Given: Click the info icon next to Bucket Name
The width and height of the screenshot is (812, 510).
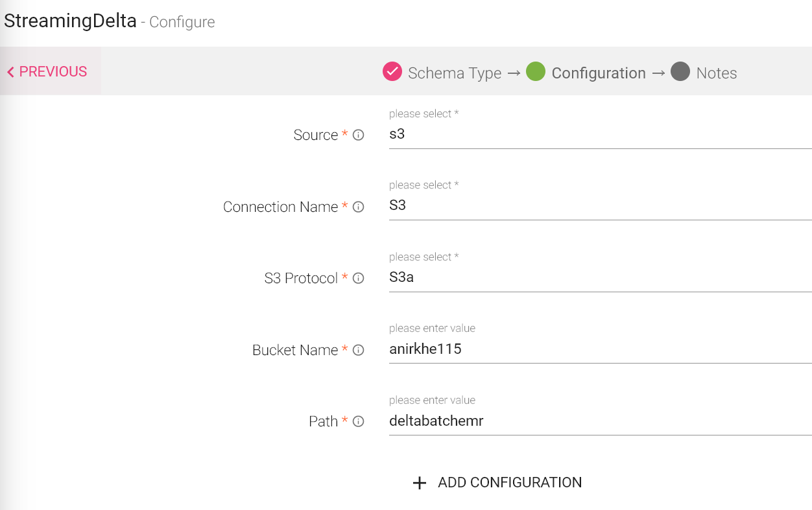Looking at the screenshot, I should (358, 351).
